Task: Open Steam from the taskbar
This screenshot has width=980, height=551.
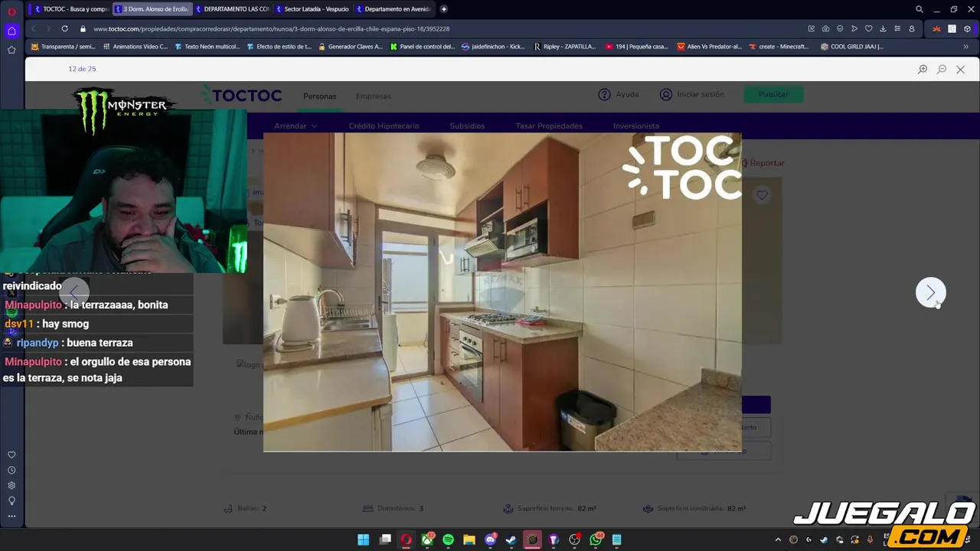Action: pos(511,540)
